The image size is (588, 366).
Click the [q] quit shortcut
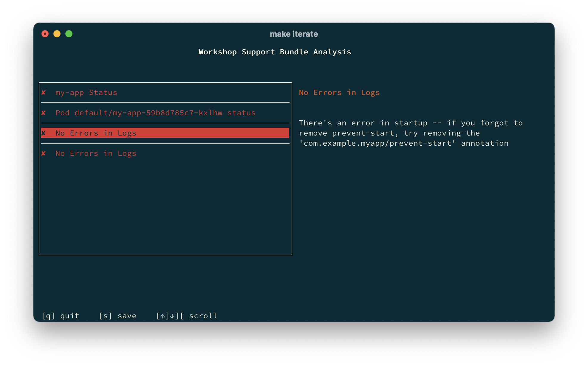click(x=61, y=316)
